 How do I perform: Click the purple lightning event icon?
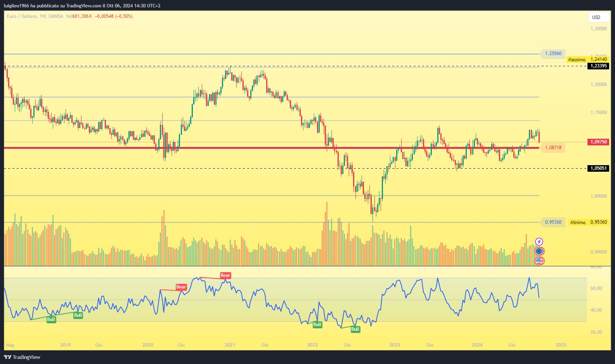[539, 242]
